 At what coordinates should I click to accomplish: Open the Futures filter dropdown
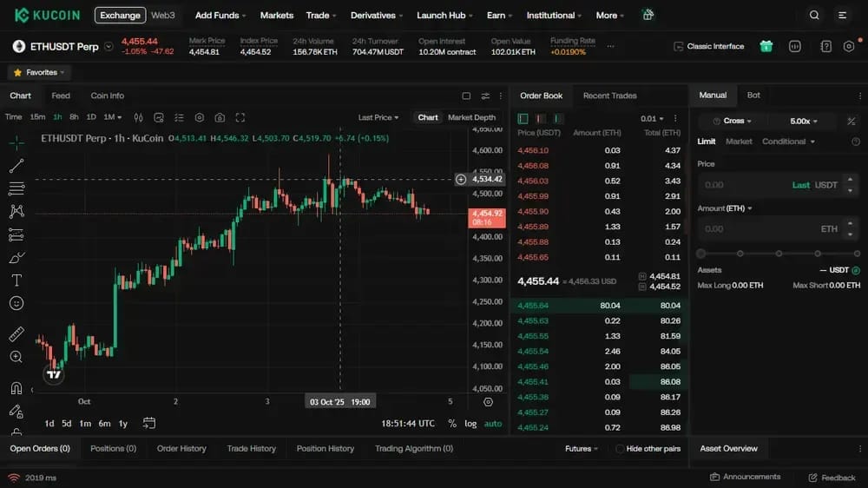(582, 449)
